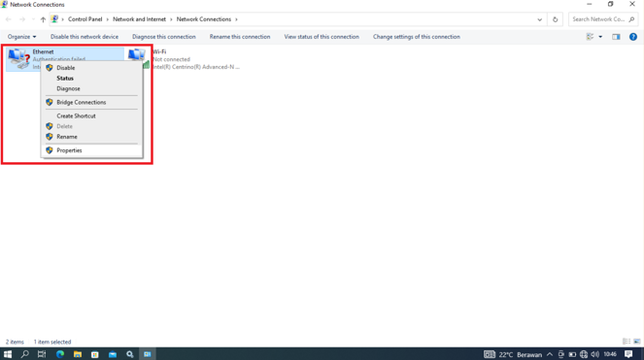Show hidden system tray icons chevron
This screenshot has height=360, width=644.
coord(549,354)
